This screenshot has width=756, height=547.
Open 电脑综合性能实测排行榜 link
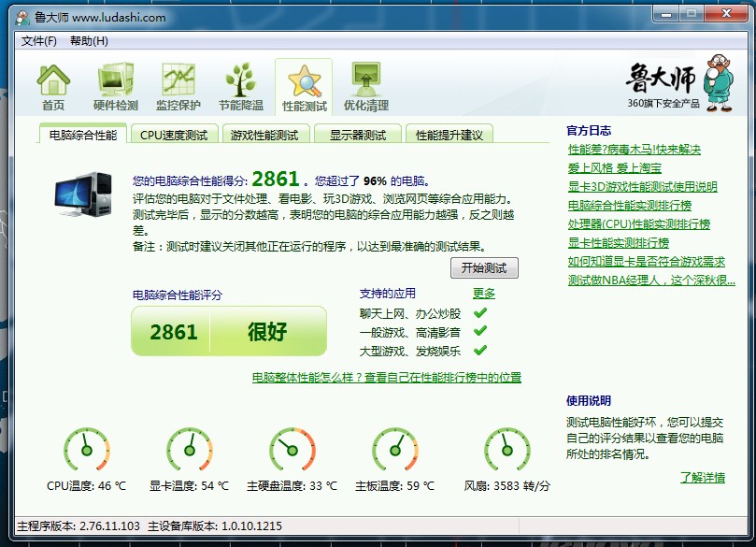point(630,206)
